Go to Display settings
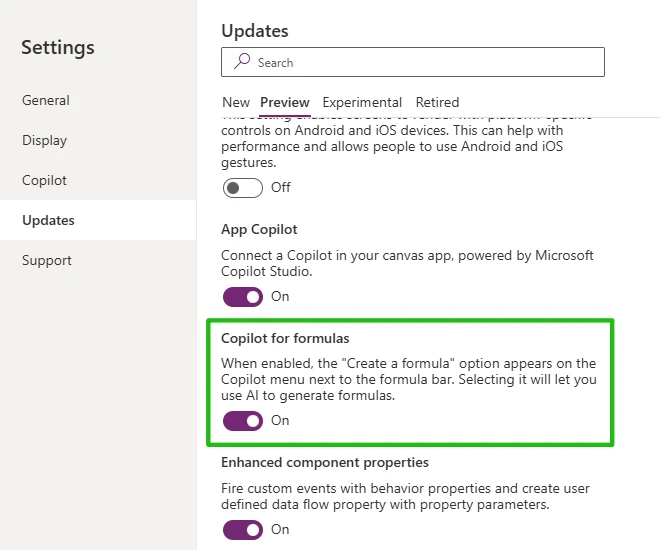Image resolution: width=660 pixels, height=550 pixels. pos(45,140)
